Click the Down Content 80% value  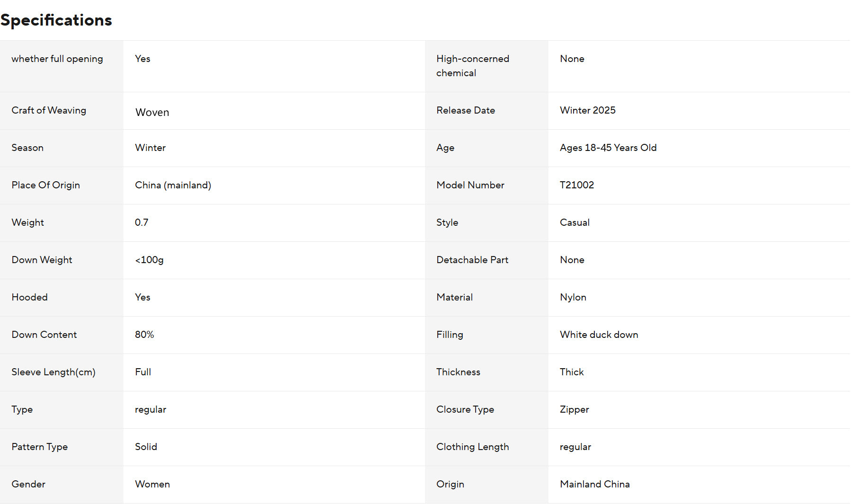coord(144,335)
